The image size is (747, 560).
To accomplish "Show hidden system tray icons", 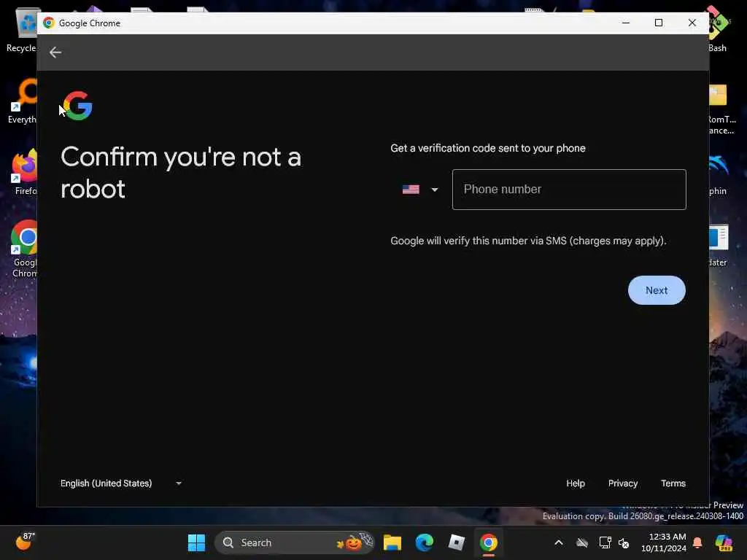I will coord(558,542).
